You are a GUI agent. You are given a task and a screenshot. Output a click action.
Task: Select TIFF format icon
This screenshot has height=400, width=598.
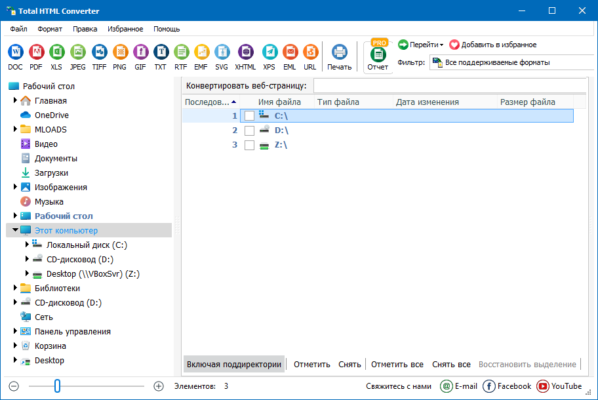point(99,52)
